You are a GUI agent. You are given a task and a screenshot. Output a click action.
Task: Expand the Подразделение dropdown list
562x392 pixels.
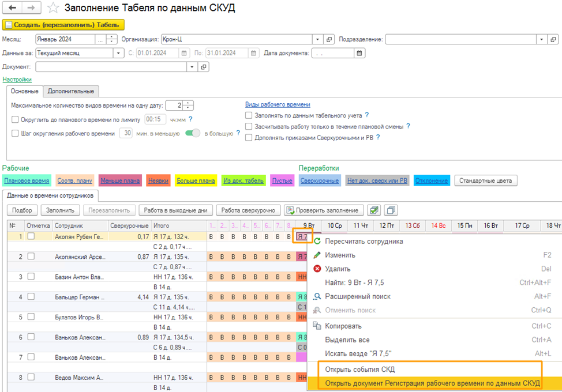(541, 39)
